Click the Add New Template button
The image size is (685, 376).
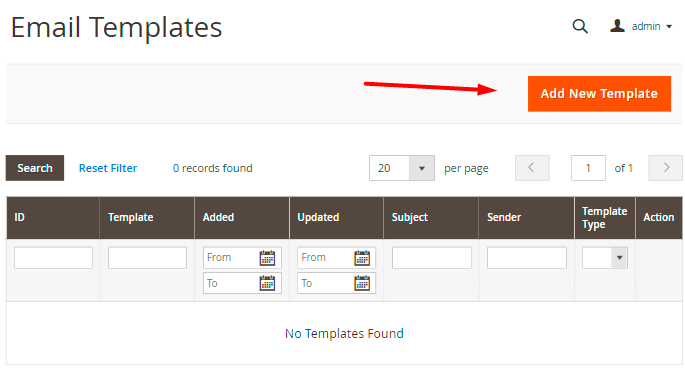click(599, 93)
